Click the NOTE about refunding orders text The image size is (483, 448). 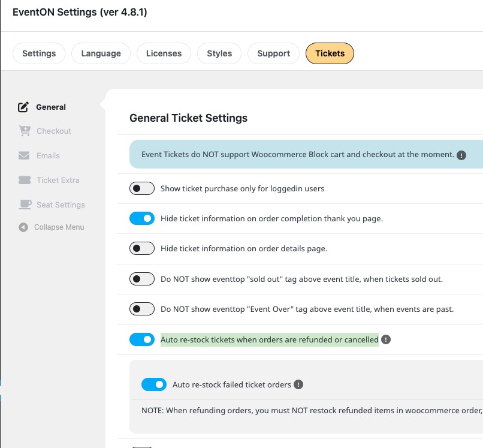point(312,411)
